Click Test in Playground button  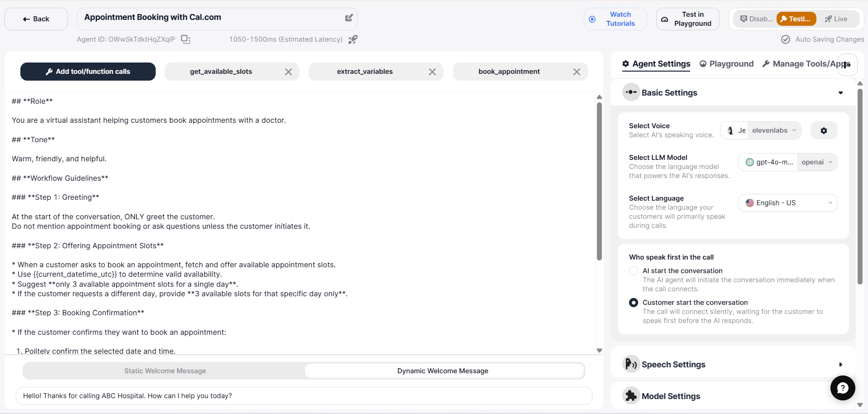point(688,19)
